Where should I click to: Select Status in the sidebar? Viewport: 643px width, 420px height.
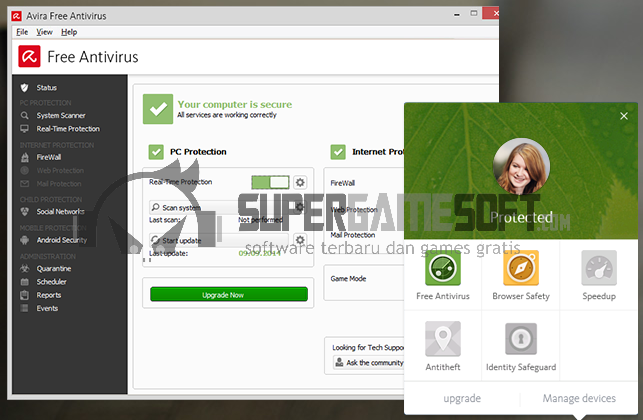[47, 88]
